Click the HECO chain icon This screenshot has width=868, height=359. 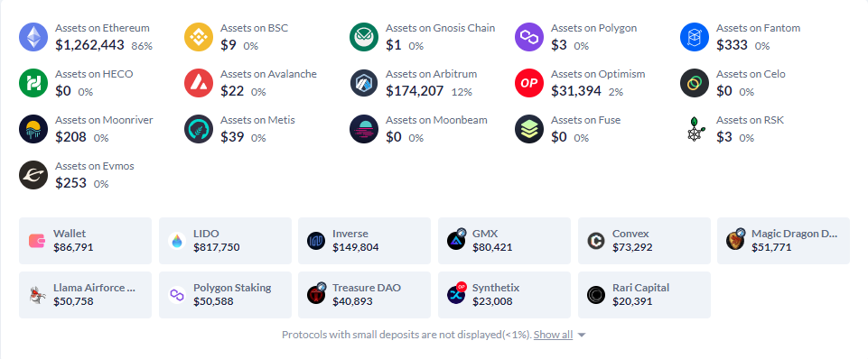33,83
